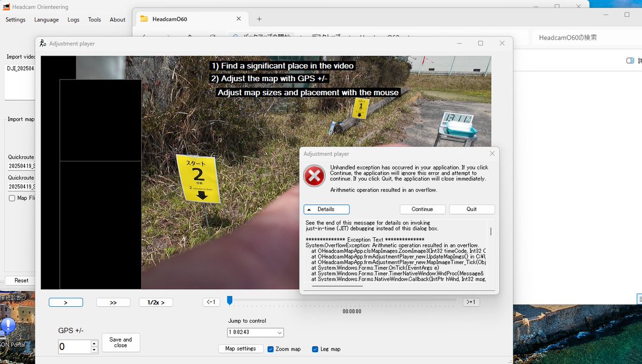Toggle the Map Fl... checkbox in main window
Viewport: 642px width, 364px height.
(12, 198)
